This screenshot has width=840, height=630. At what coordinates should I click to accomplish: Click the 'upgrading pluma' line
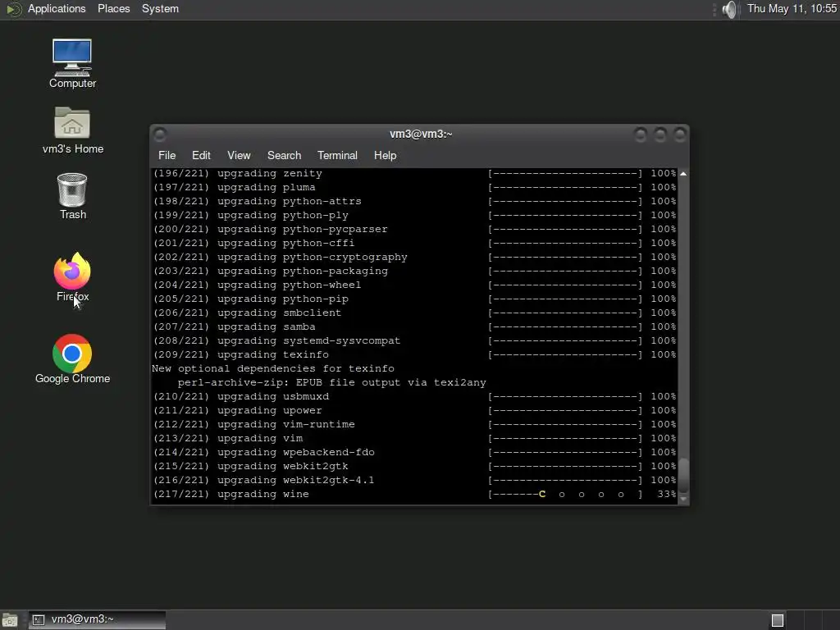414,188
